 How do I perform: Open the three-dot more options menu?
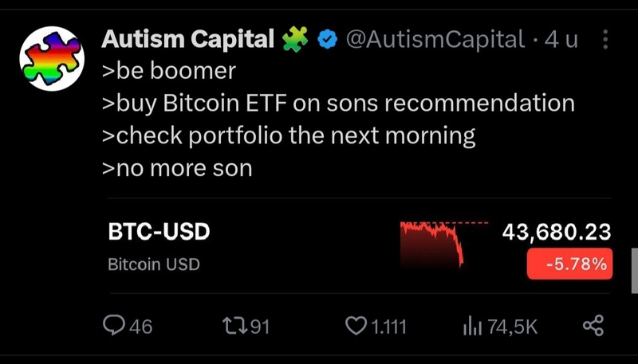pos(605,39)
